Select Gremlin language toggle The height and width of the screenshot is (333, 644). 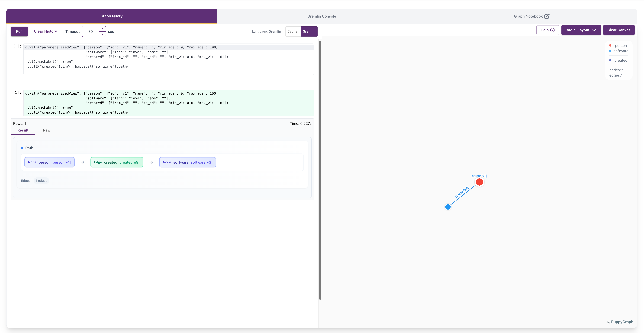point(309,31)
